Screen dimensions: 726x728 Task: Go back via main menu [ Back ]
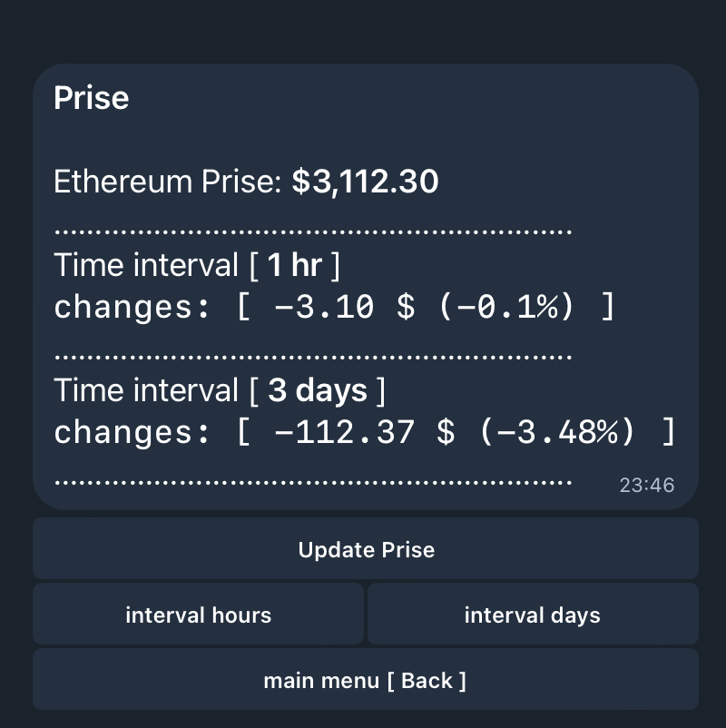pos(365,680)
